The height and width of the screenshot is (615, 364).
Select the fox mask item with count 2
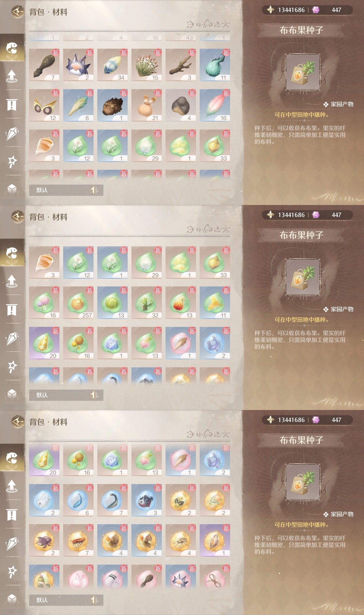[x=78, y=65]
